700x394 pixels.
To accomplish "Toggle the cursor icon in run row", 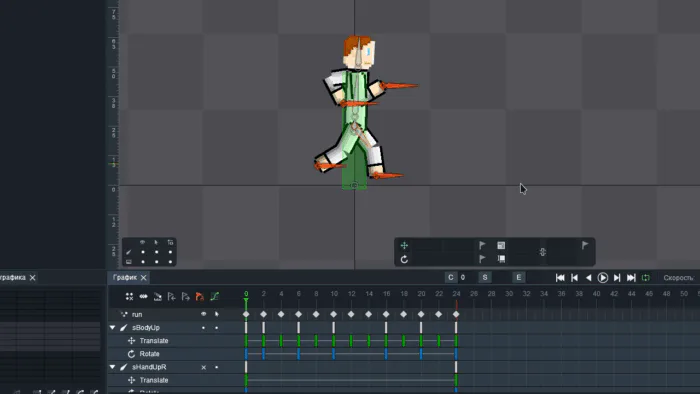I will [217, 314].
